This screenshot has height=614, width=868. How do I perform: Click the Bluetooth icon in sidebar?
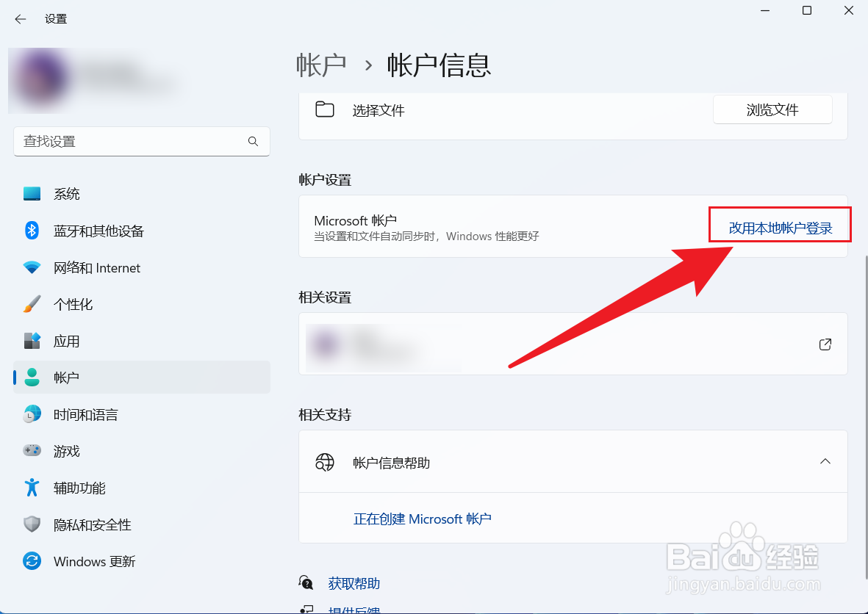tap(32, 231)
